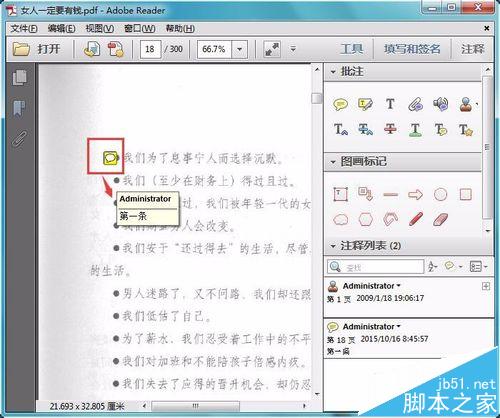
Task: Click the fit-to-window expand icon
Action: [x=272, y=49]
